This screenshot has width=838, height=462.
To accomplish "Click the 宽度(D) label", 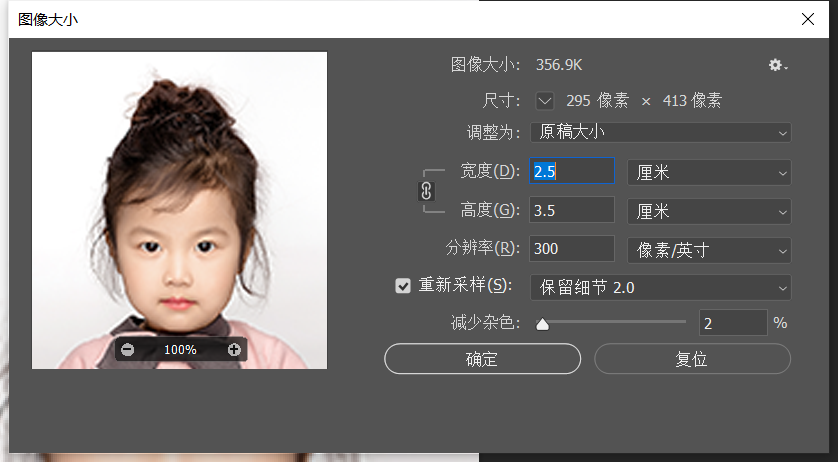I will click(490, 171).
